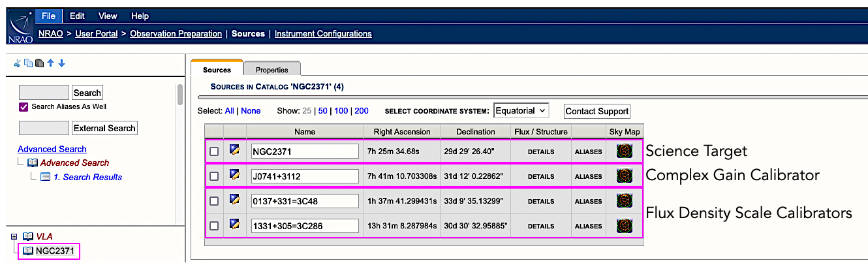
Task: Toggle Search Aliases As Well checkbox
Action: tap(24, 107)
